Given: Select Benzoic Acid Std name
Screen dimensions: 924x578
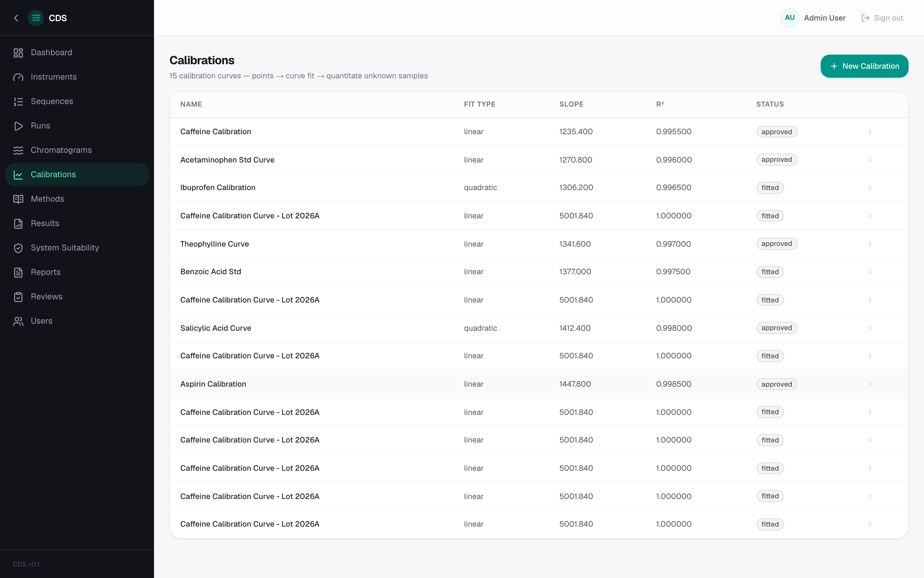Looking at the screenshot, I should [211, 272].
